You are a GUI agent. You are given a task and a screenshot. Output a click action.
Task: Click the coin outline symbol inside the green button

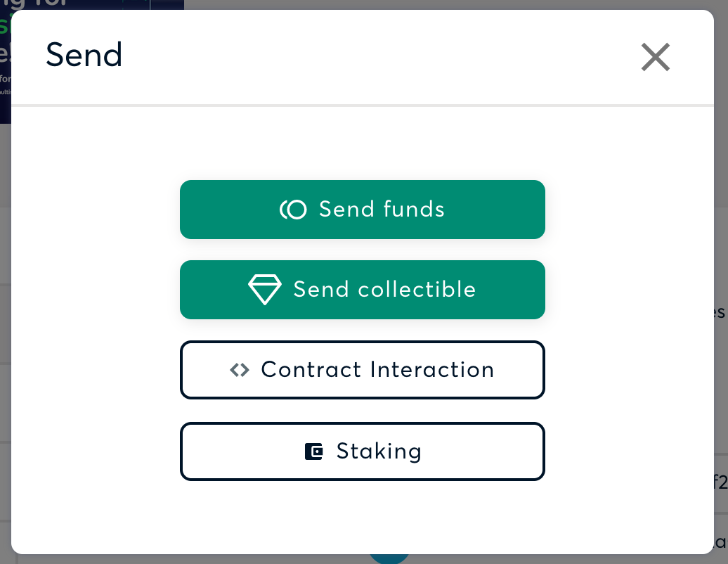294,209
